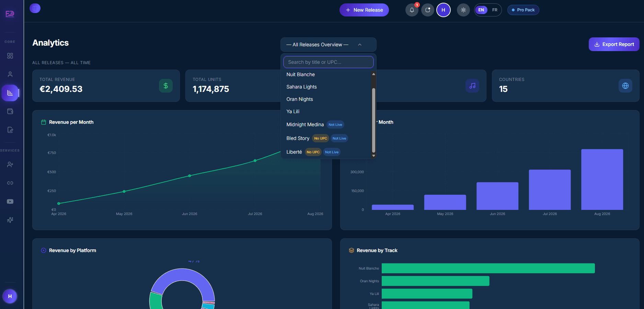Click the Revenue by Platform title icon
Screen dimensions: 644x309
click(44, 250)
